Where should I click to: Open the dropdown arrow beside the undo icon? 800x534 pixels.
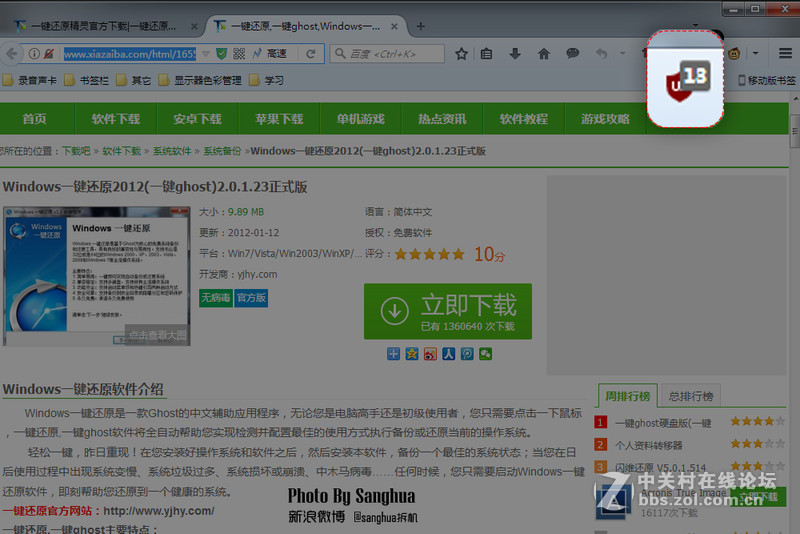pyautogui.click(x=622, y=53)
